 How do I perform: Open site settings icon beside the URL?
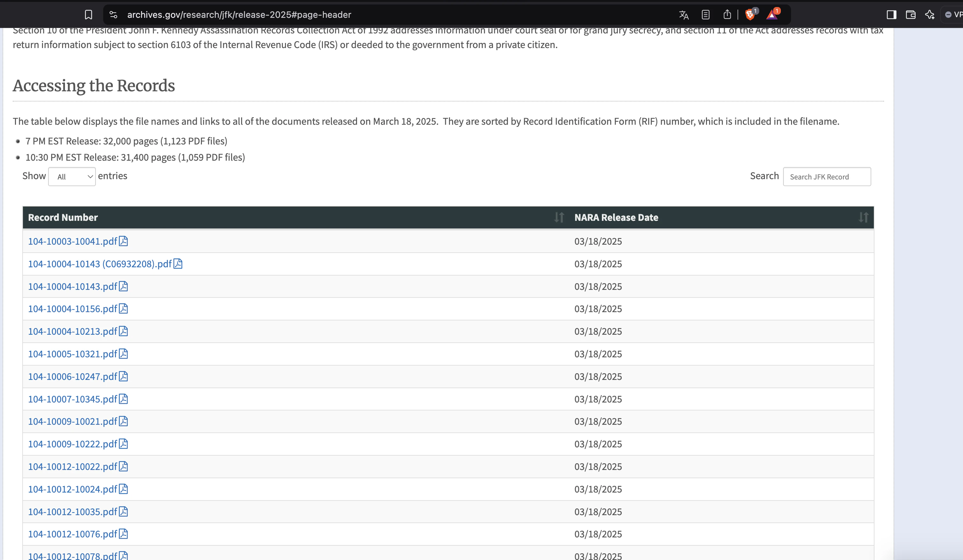pyautogui.click(x=113, y=15)
